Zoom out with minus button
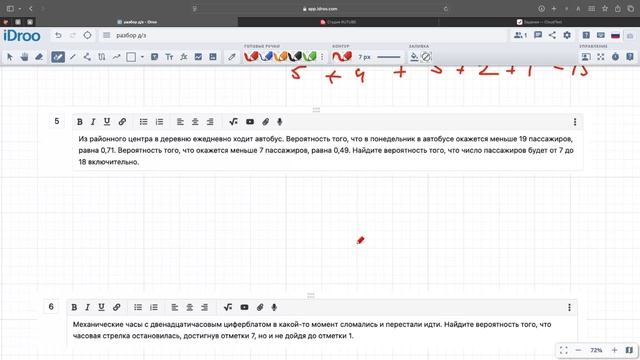 tap(578, 350)
